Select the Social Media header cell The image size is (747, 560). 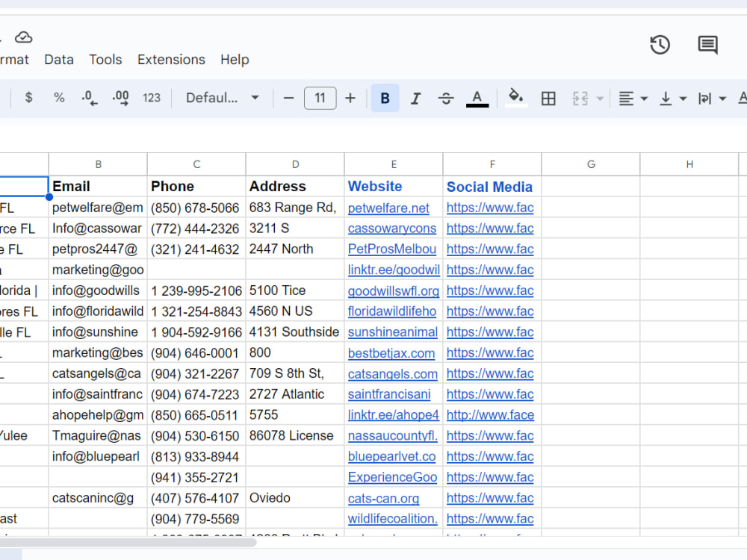click(492, 186)
